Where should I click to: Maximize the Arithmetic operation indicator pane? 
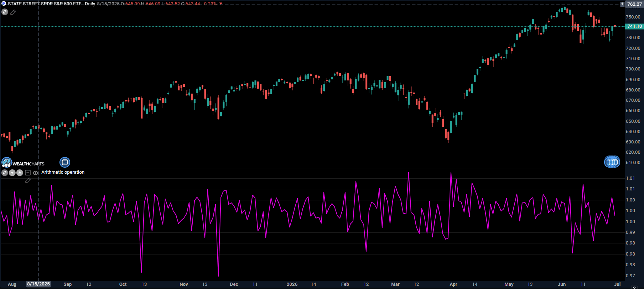click(x=5, y=173)
